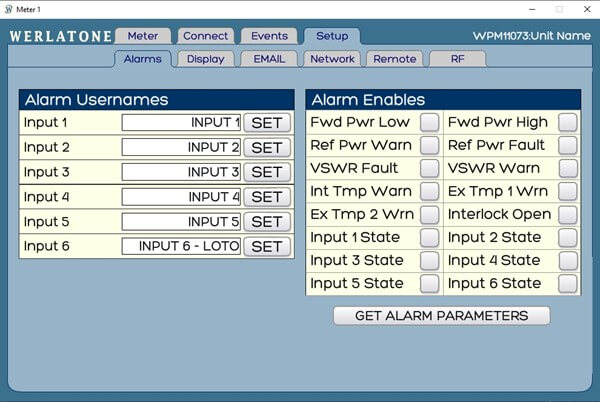Open the Meter tab

coord(143,36)
